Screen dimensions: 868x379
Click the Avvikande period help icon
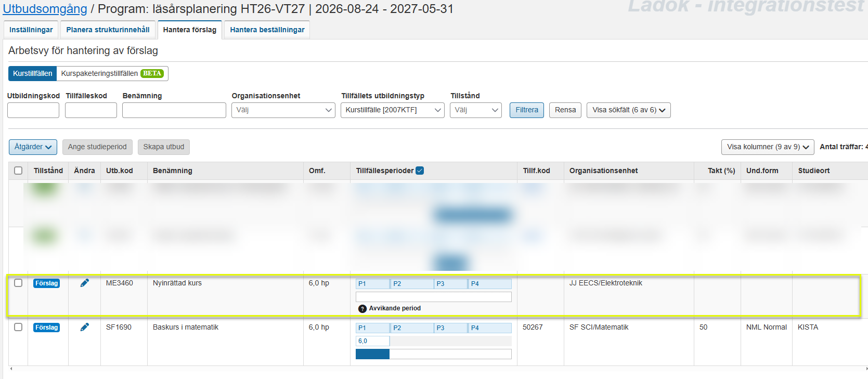[x=362, y=309]
